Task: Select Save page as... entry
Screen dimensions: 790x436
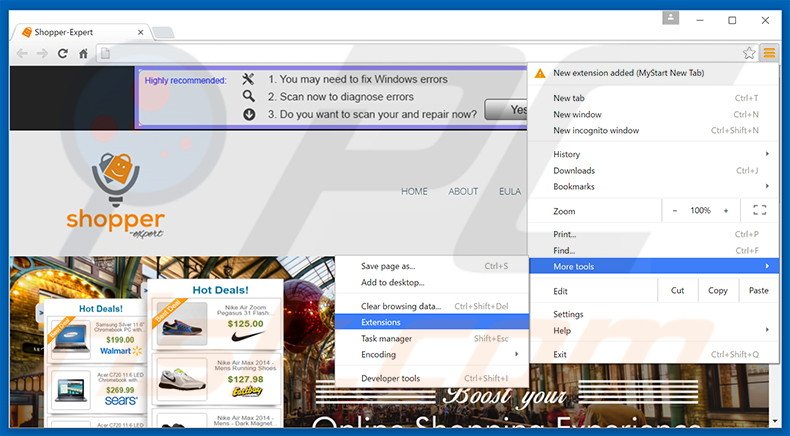Action: (x=432, y=266)
